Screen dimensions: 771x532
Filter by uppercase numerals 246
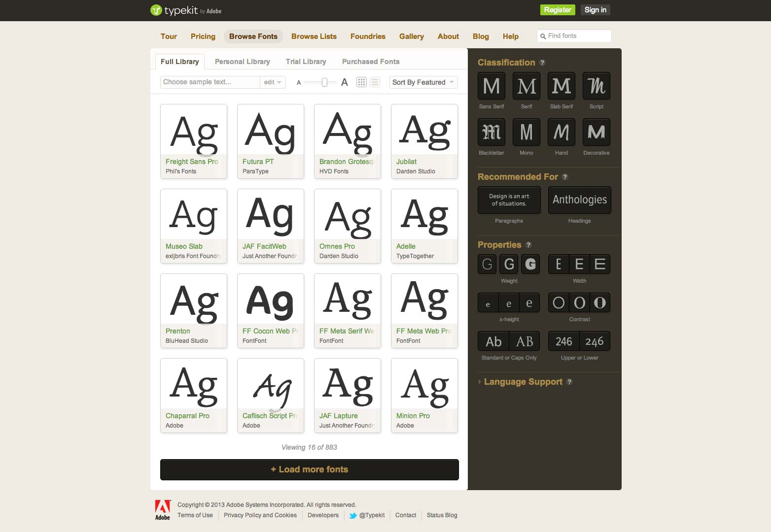click(x=563, y=341)
